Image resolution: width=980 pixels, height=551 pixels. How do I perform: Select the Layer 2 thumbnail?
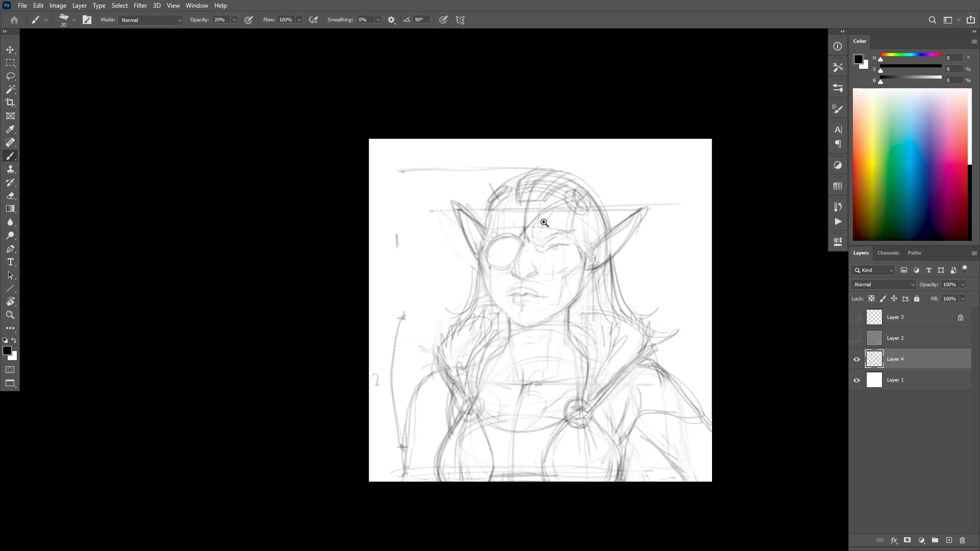tap(874, 338)
